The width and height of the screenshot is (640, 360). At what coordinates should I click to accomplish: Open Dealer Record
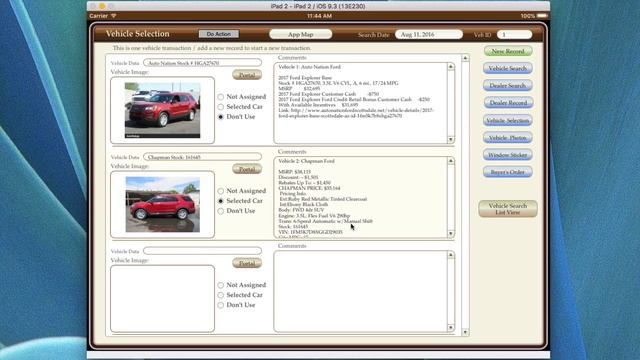(x=508, y=103)
